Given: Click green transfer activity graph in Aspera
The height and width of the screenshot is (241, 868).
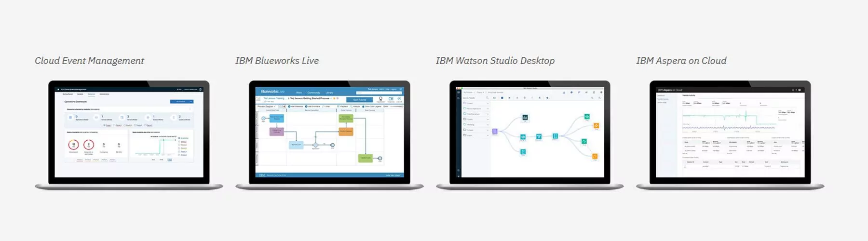Looking at the screenshot, I should pyautogui.click(x=729, y=116).
